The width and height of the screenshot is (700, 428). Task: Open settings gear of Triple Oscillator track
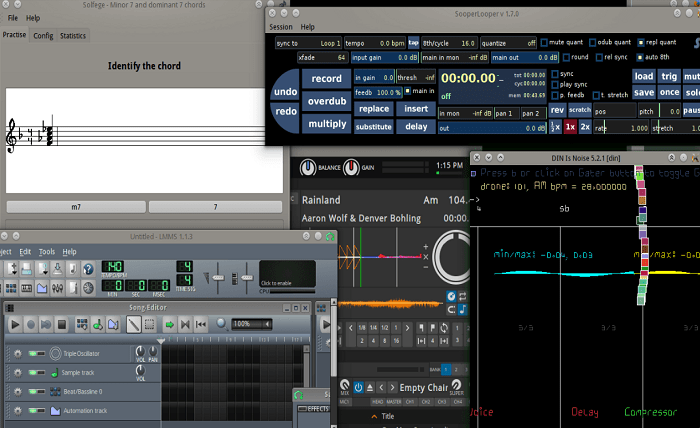click(x=18, y=354)
